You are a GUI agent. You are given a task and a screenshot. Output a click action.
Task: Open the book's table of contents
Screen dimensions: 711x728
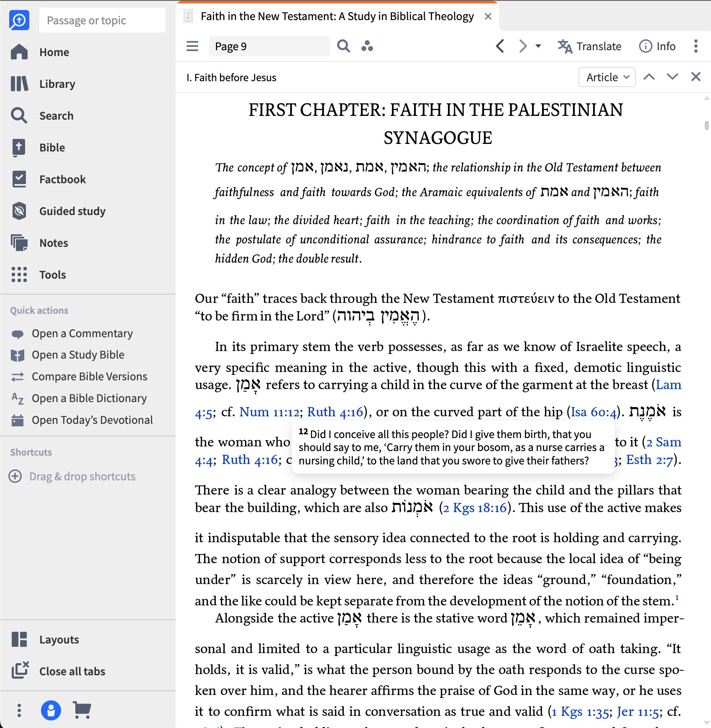[192, 46]
